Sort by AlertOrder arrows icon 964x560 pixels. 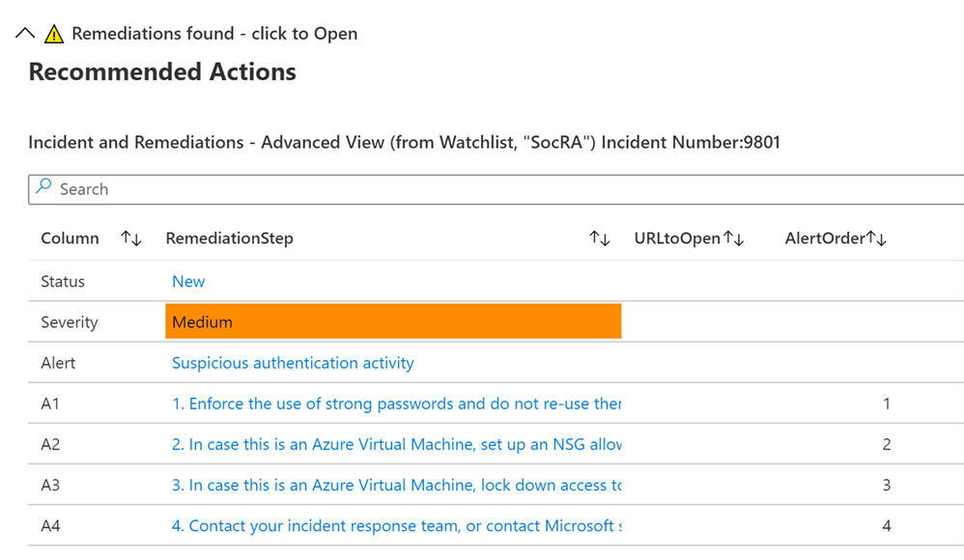point(876,238)
